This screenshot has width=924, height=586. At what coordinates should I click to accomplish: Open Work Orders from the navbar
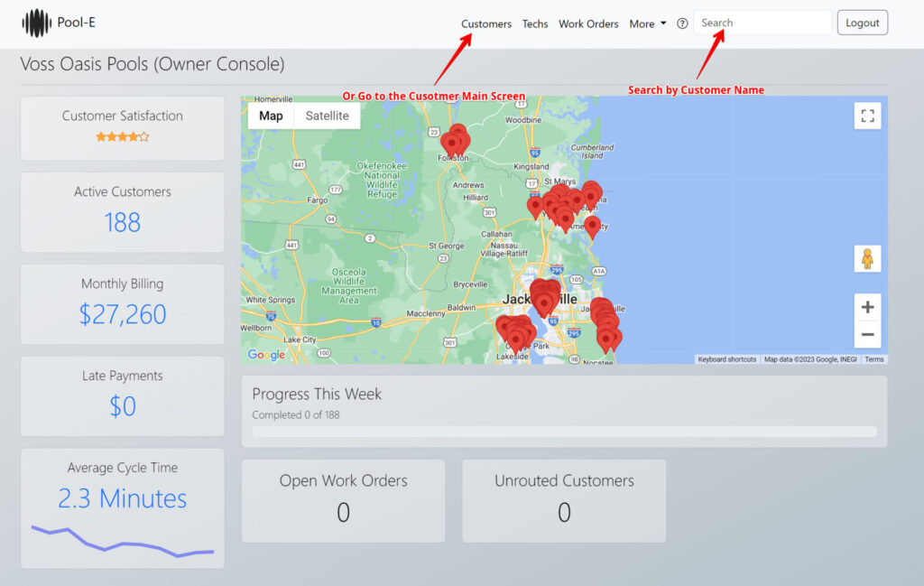[x=588, y=23]
